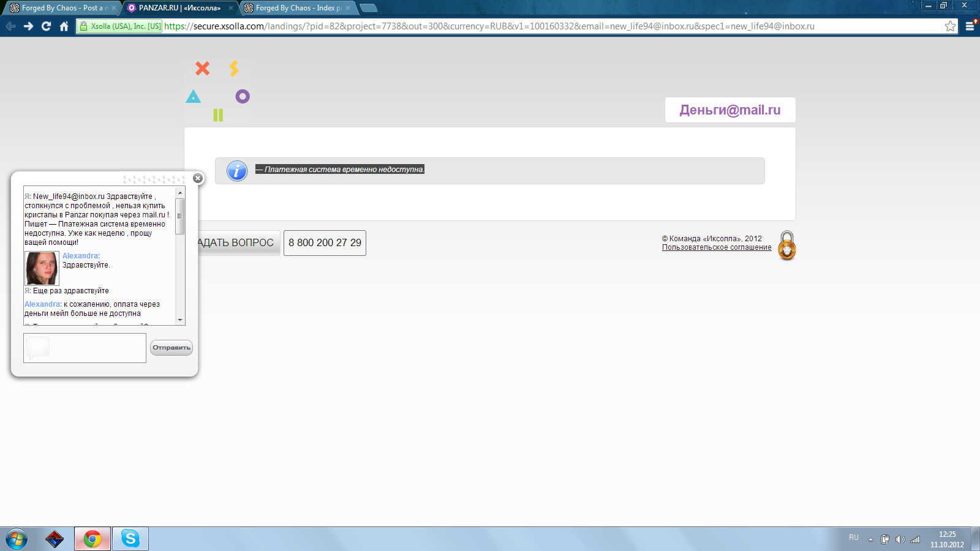Click the power plug tray icon
Viewport: 980px width, 551px height.
click(x=885, y=539)
